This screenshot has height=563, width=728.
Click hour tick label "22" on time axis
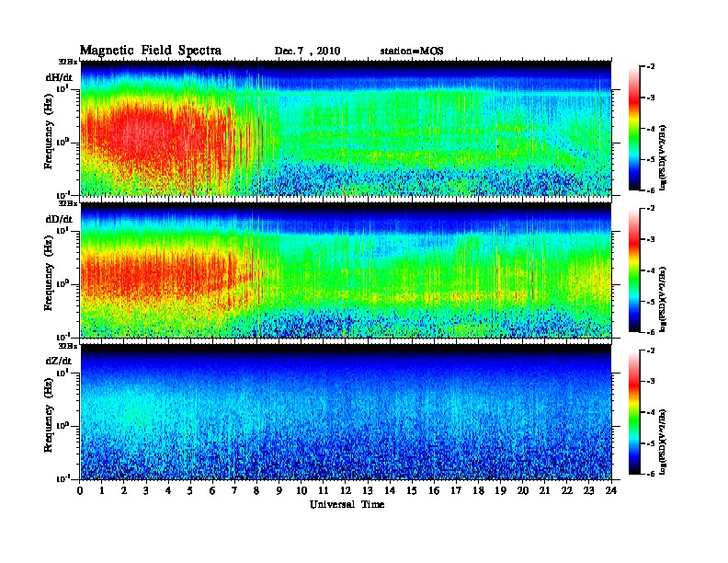pos(567,490)
